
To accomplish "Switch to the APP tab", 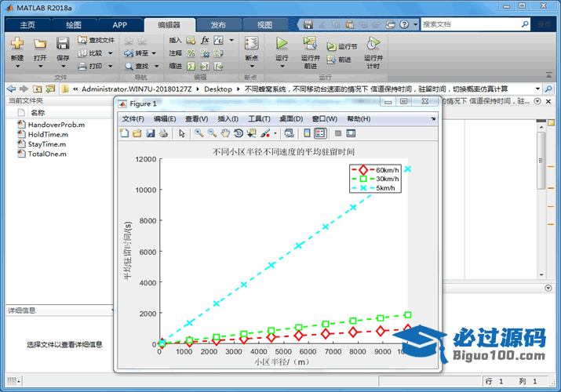I will 120,25.
